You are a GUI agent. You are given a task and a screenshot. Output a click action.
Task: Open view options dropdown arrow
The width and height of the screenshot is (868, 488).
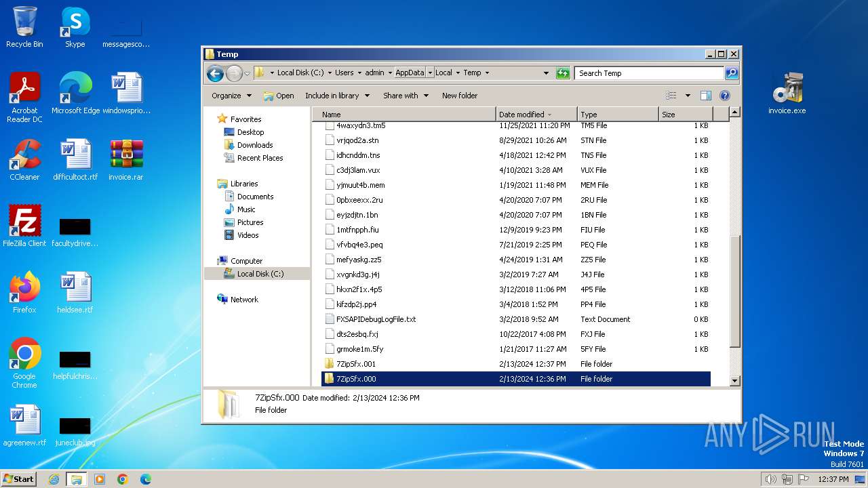pyautogui.click(x=688, y=96)
